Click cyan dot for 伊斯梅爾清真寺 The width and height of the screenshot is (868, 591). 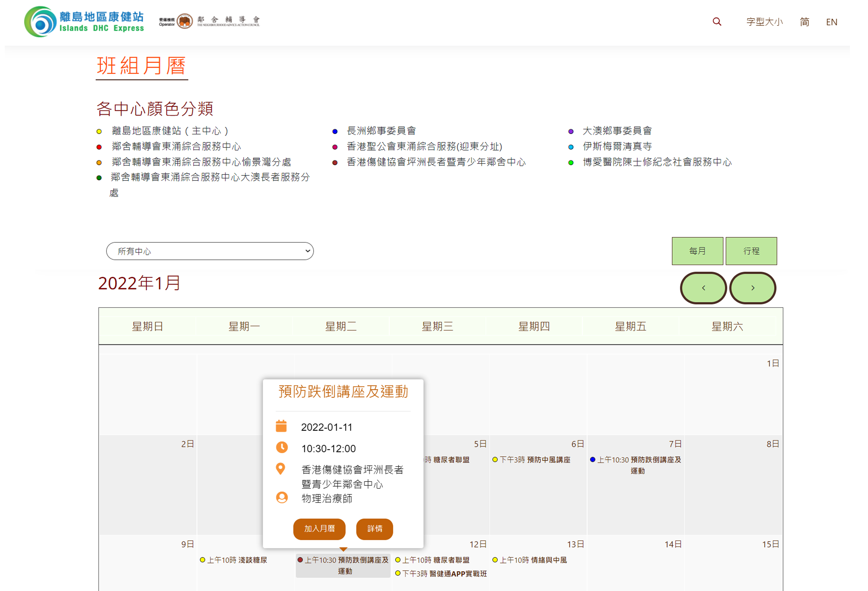(571, 147)
